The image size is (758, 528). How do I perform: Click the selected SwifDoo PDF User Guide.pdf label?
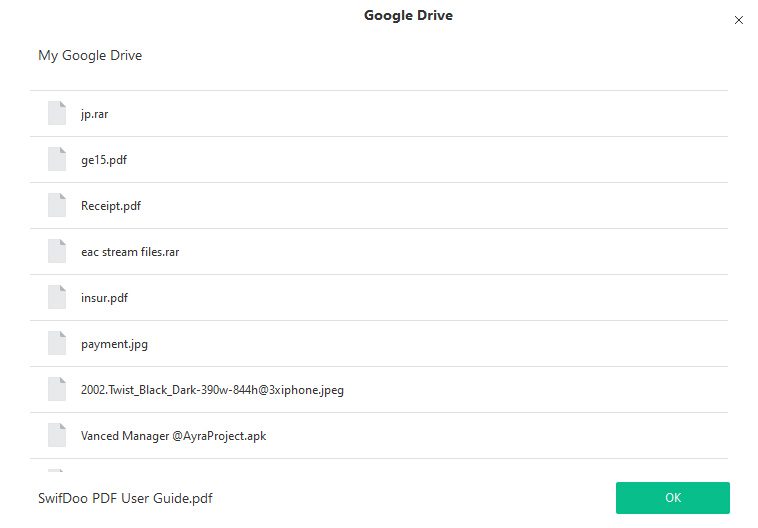pyautogui.click(x=125, y=498)
